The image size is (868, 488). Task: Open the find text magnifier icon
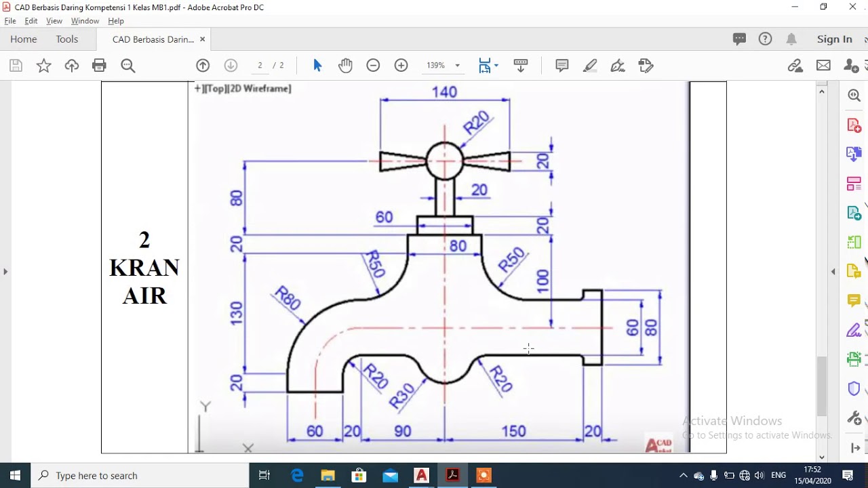[128, 66]
